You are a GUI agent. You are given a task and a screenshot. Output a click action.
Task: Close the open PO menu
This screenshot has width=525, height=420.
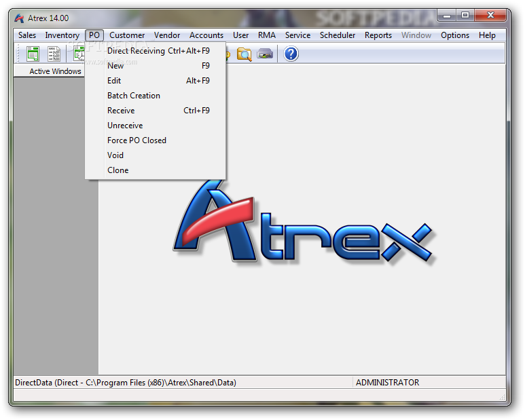(x=94, y=35)
